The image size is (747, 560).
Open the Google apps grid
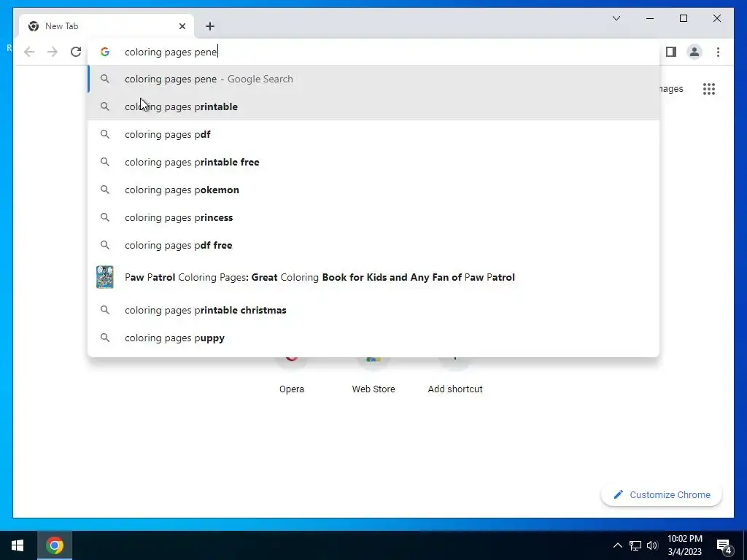(709, 89)
